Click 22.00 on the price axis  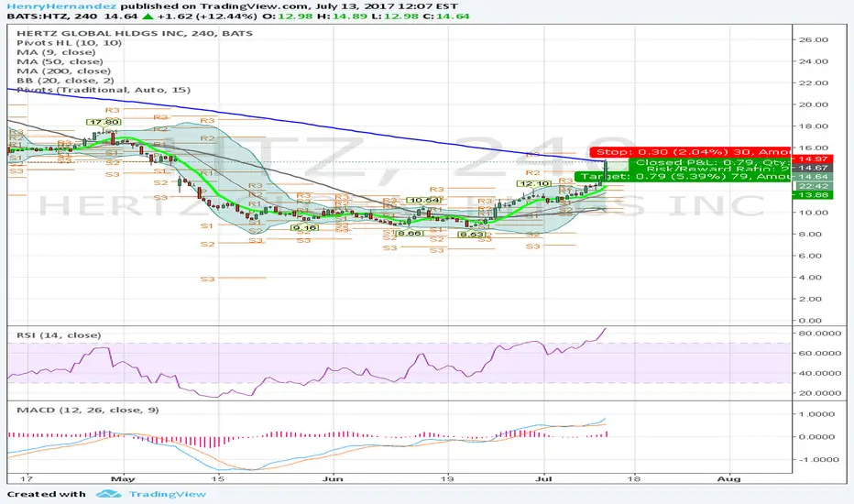tap(813, 82)
